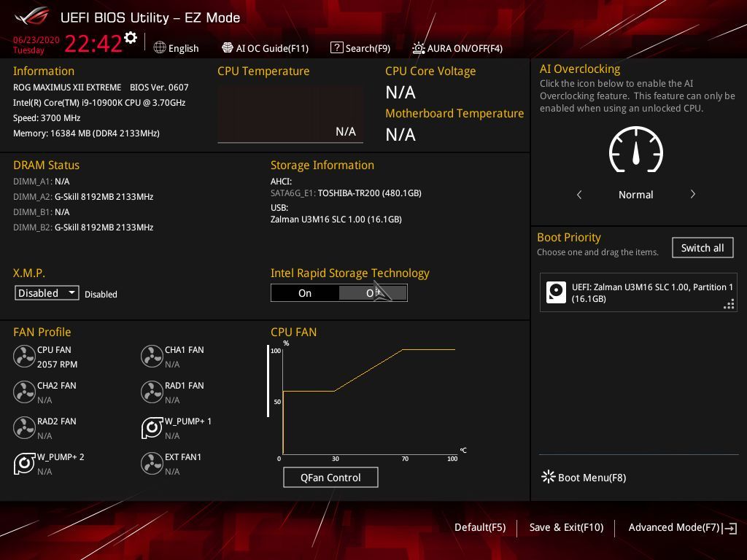This screenshot has height=560, width=747.
Task: Open QFan Control
Action: coord(330,477)
